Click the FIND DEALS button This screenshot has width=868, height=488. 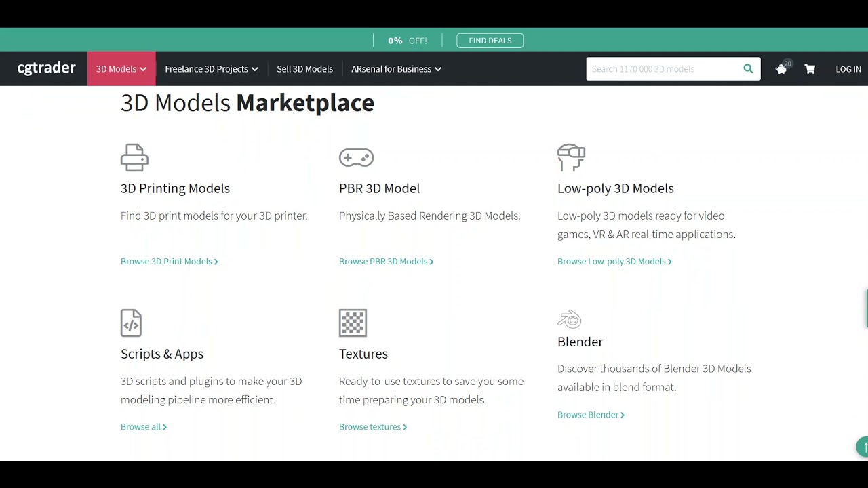pos(490,41)
